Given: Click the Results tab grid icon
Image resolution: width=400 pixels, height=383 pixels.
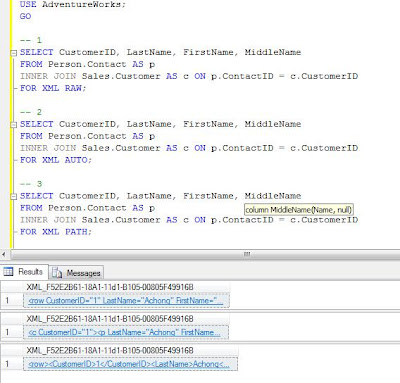Looking at the screenshot, I should click(x=8, y=272).
